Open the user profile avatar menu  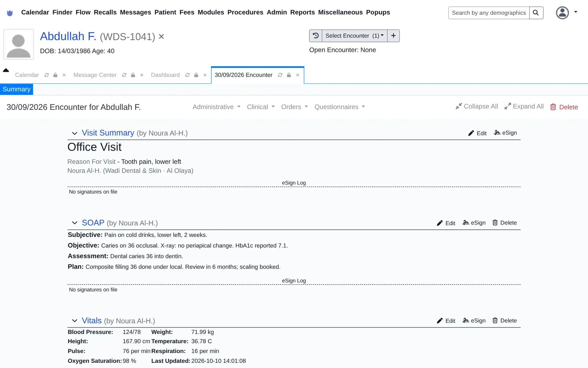click(563, 13)
